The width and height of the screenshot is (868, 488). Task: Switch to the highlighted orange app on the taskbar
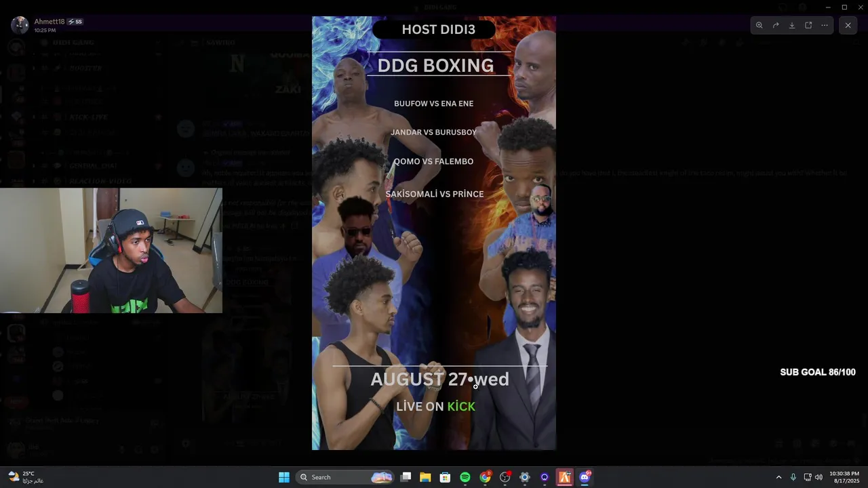coord(564,477)
